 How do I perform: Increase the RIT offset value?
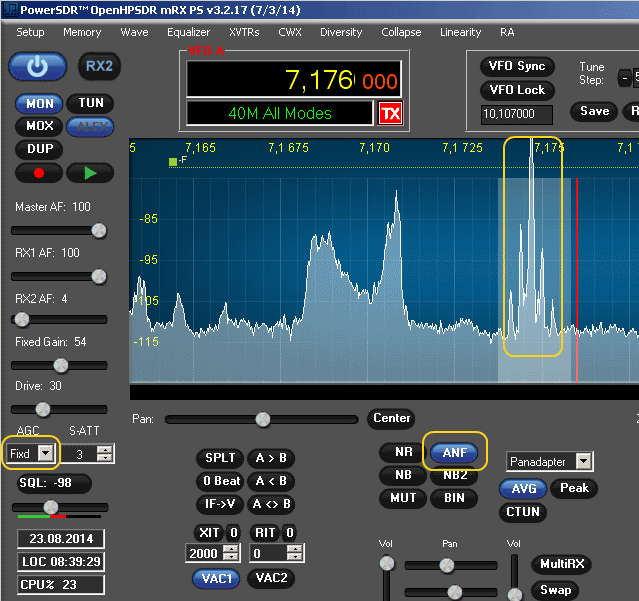coord(294,549)
